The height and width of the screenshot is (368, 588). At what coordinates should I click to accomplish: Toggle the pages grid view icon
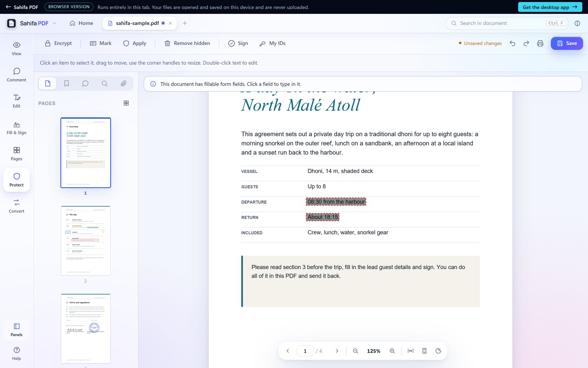(x=126, y=103)
